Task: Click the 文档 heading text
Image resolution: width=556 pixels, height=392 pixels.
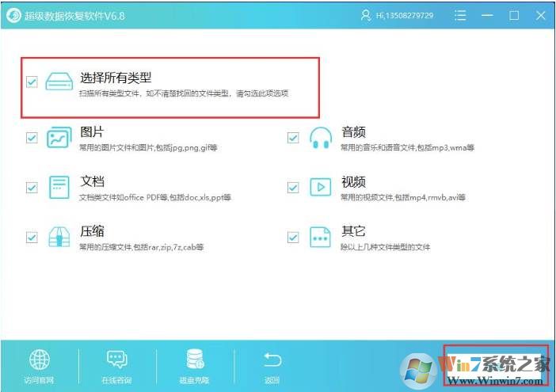Action: [92, 181]
